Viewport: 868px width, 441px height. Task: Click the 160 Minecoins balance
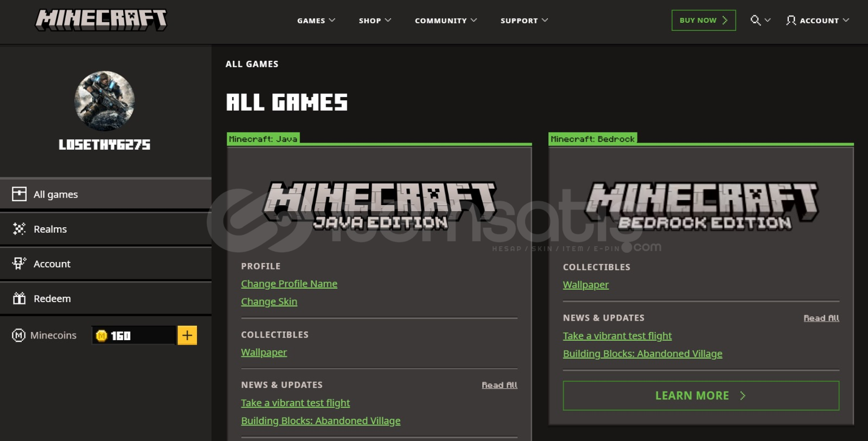click(133, 335)
